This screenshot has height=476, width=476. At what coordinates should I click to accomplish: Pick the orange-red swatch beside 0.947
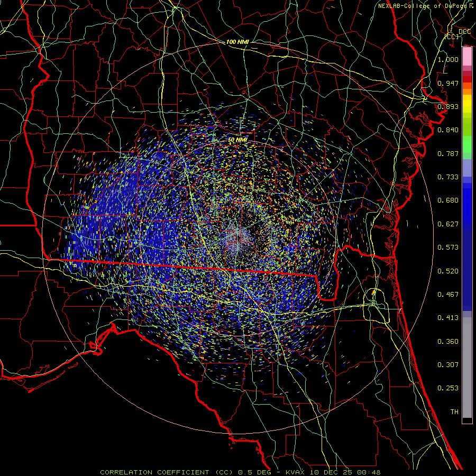(x=467, y=86)
